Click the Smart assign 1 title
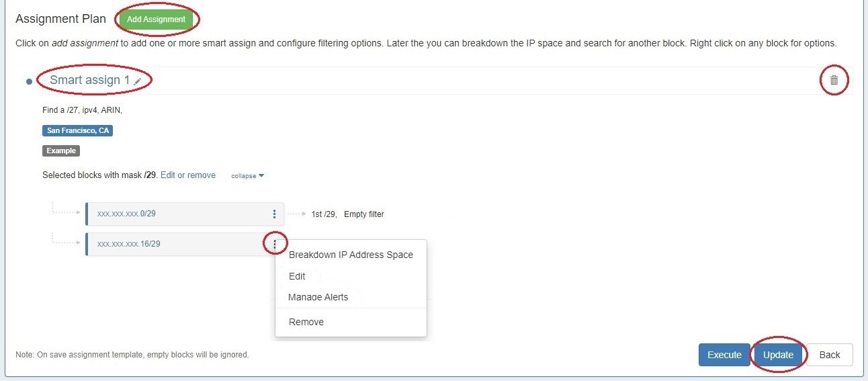This screenshot has height=381, width=868. click(x=90, y=81)
